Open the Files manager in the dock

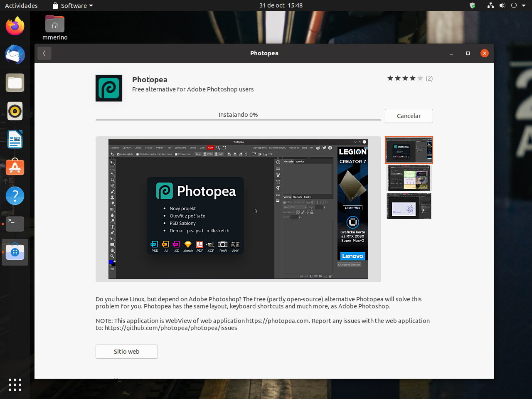pos(15,83)
